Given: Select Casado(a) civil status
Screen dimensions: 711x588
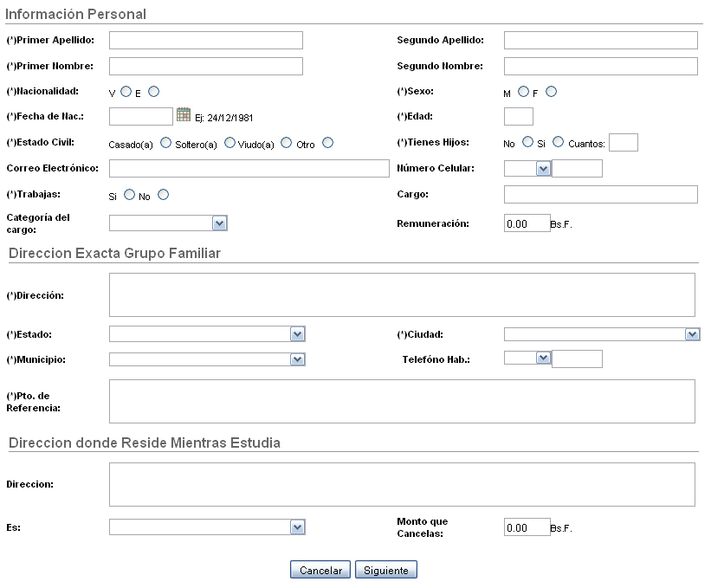Looking at the screenshot, I should tap(165, 142).
